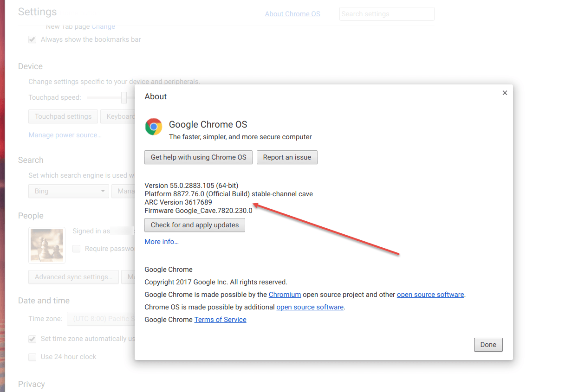Click the Google Chrome logo icon
This screenshot has width=585, height=392.
[x=153, y=126]
